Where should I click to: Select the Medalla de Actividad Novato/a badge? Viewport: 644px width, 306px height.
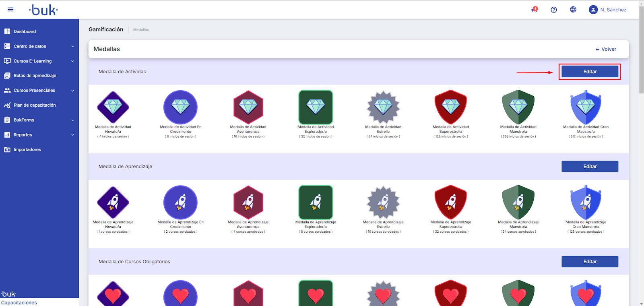pos(113,107)
